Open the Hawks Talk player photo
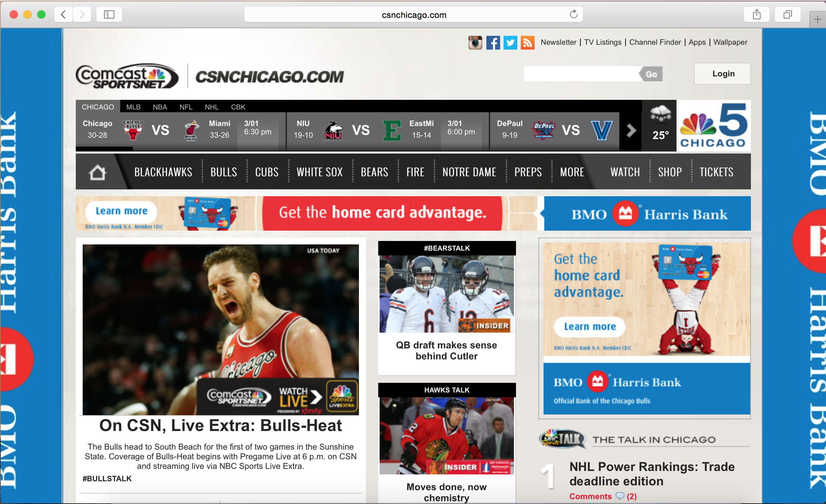This screenshot has width=826, height=504. [447, 435]
